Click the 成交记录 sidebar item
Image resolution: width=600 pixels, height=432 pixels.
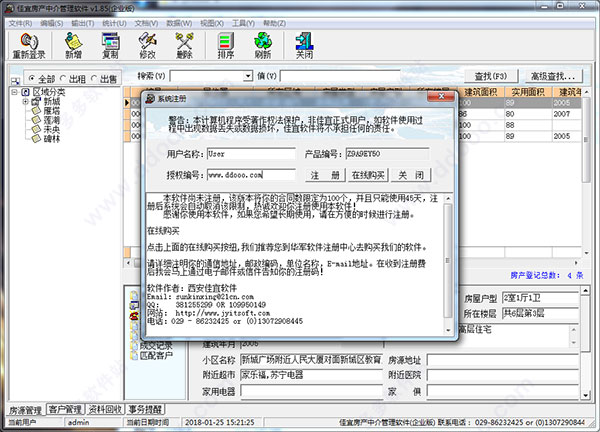point(156,346)
